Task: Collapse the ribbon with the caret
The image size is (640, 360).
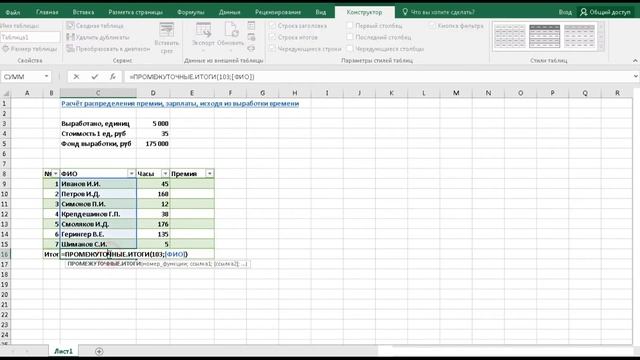Action: (635, 60)
